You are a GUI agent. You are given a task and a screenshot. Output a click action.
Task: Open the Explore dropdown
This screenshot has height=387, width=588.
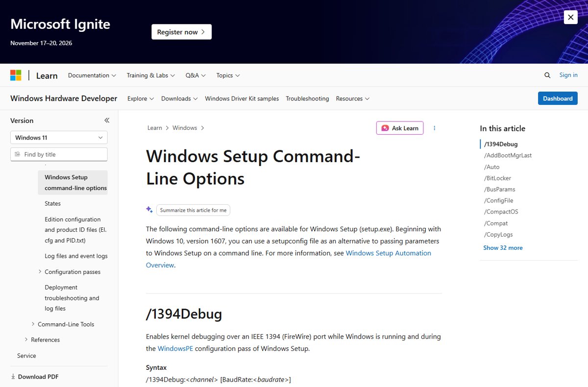pyautogui.click(x=141, y=98)
